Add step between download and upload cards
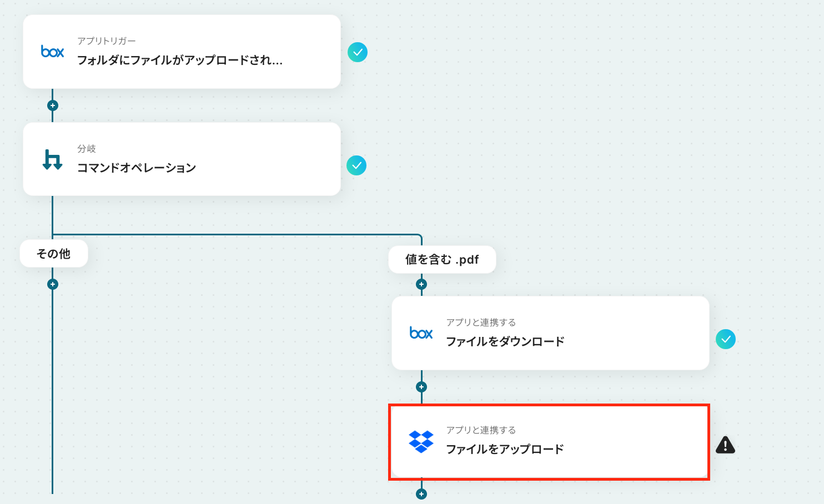824x504 pixels. [421, 387]
